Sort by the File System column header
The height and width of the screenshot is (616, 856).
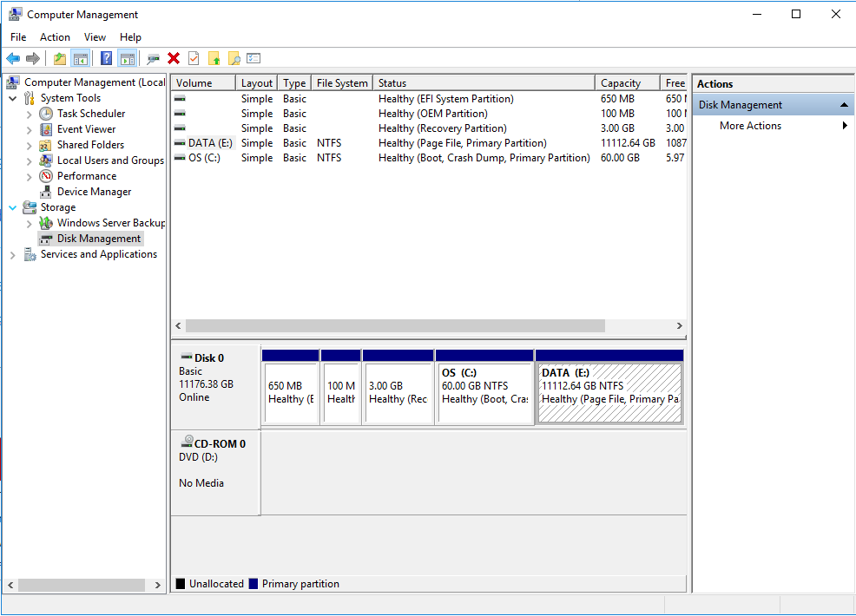pos(342,83)
